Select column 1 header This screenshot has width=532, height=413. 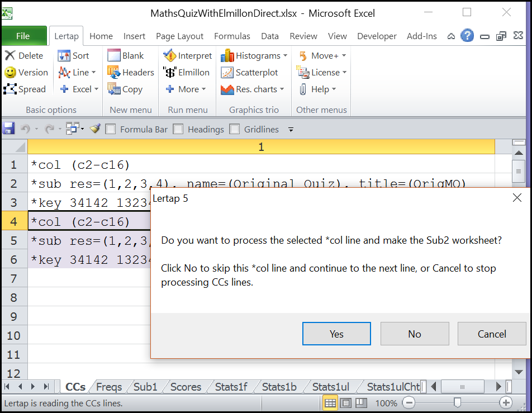click(261, 147)
